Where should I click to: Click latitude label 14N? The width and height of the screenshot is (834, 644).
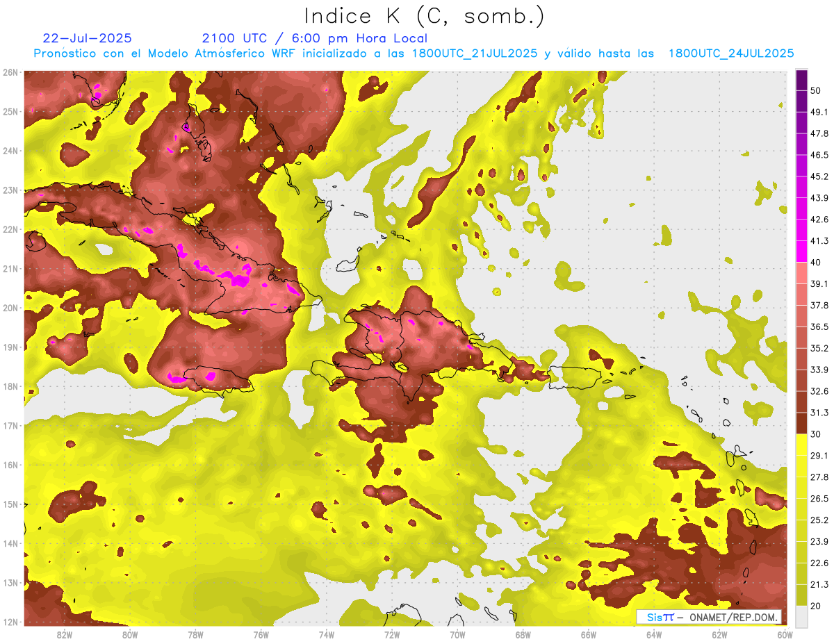(x=10, y=543)
